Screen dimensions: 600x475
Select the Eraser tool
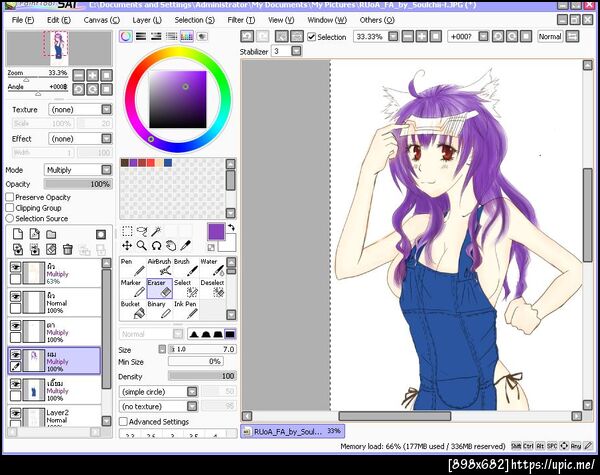[160, 288]
